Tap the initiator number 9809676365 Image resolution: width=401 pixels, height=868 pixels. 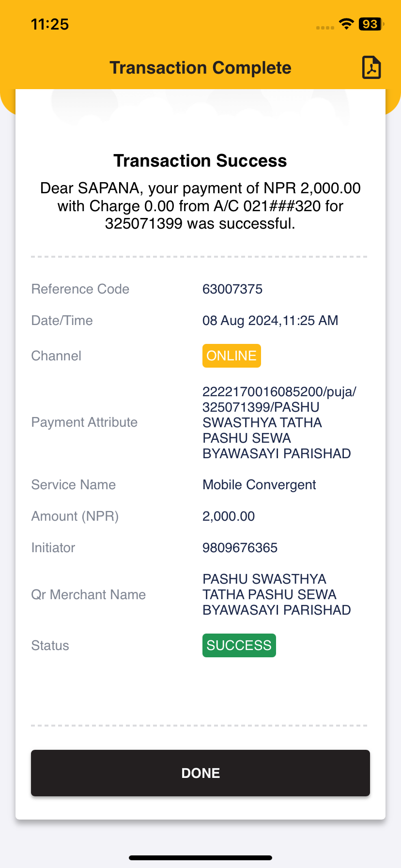[x=240, y=548]
